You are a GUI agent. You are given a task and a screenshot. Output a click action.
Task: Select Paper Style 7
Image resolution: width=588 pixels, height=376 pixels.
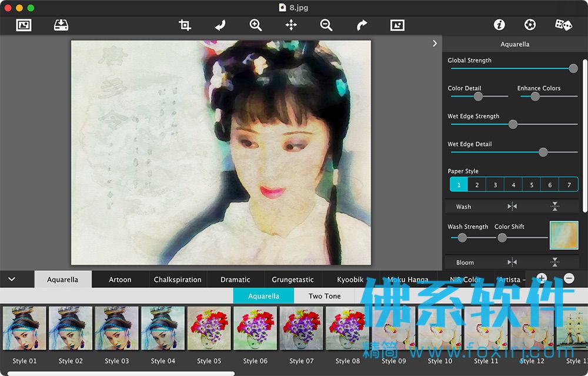pyautogui.click(x=569, y=184)
